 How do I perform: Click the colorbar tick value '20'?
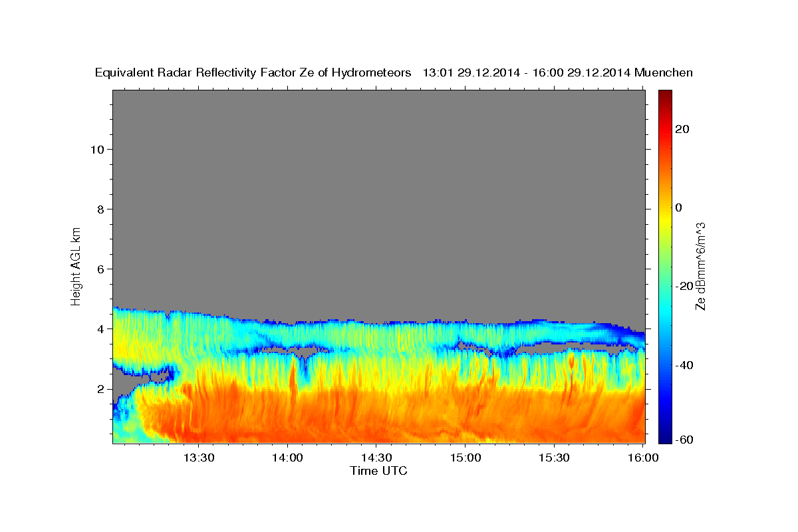tap(682, 129)
